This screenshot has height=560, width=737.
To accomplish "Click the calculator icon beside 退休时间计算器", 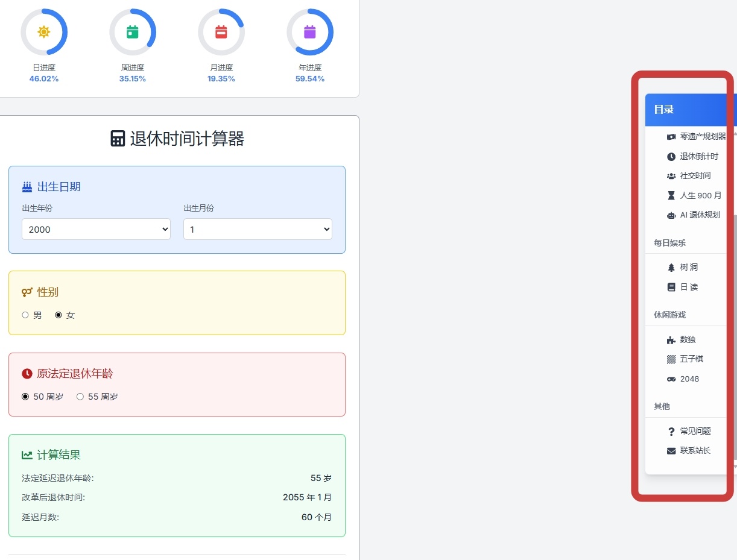I will tap(118, 139).
